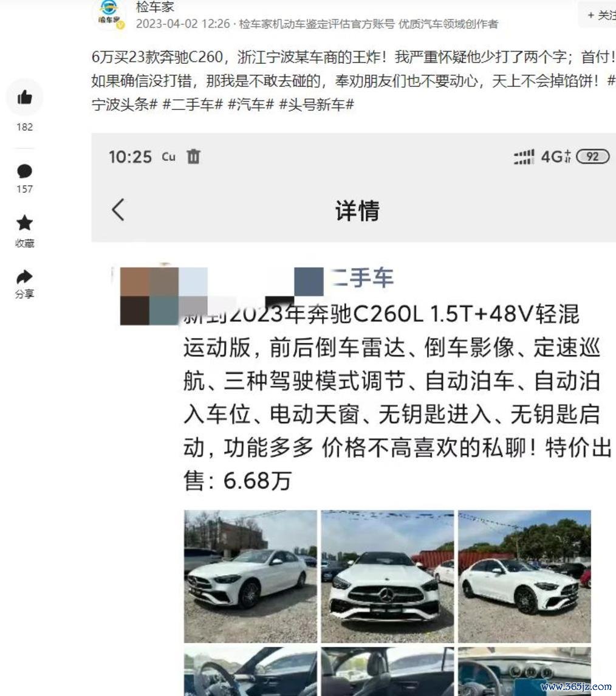Viewport: 616px width, 696px height.
Task: Tap the trash can icon in status bar
Action: pyautogui.click(x=193, y=156)
